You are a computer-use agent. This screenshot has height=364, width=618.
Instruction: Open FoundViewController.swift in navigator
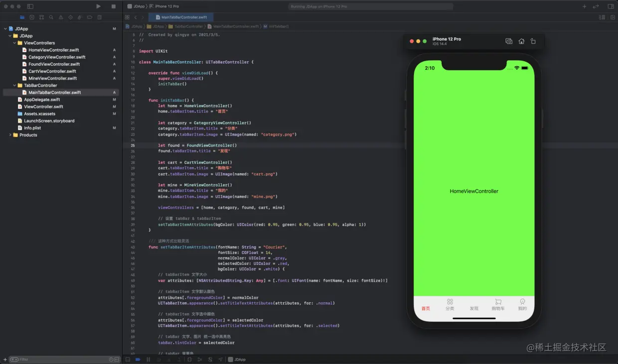point(54,64)
